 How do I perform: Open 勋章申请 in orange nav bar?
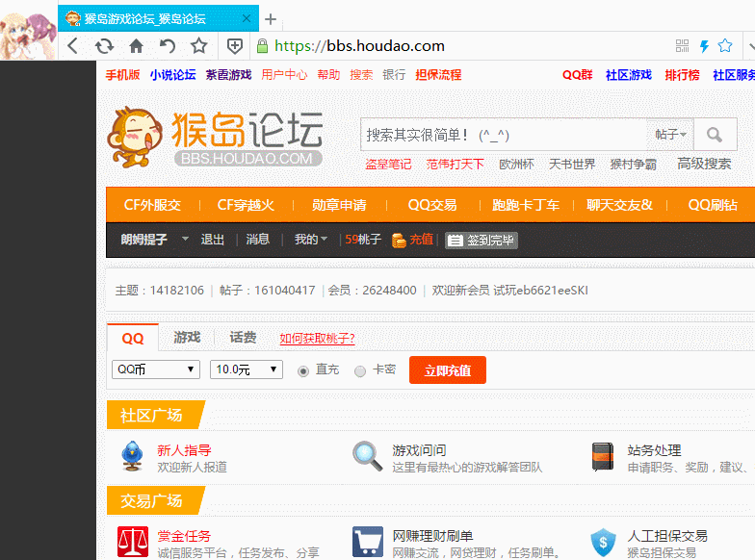pyautogui.click(x=339, y=205)
